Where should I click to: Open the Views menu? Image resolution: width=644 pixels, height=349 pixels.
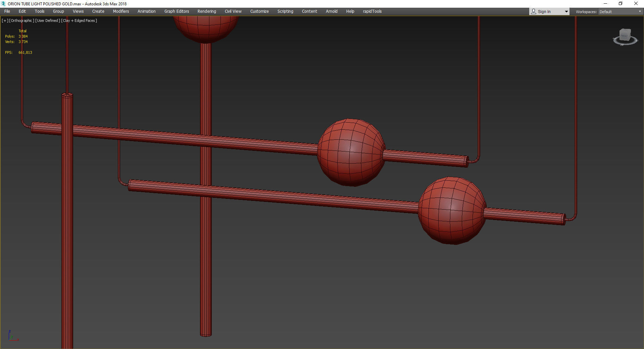[78, 11]
